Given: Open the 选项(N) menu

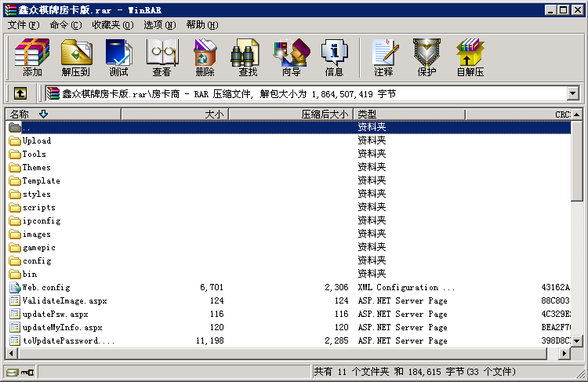Looking at the screenshot, I should point(160,25).
